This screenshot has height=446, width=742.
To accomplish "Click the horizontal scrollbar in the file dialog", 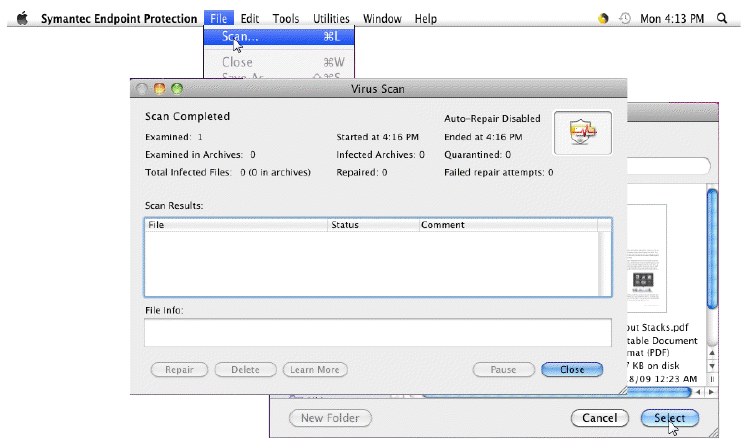I will 556,392.
